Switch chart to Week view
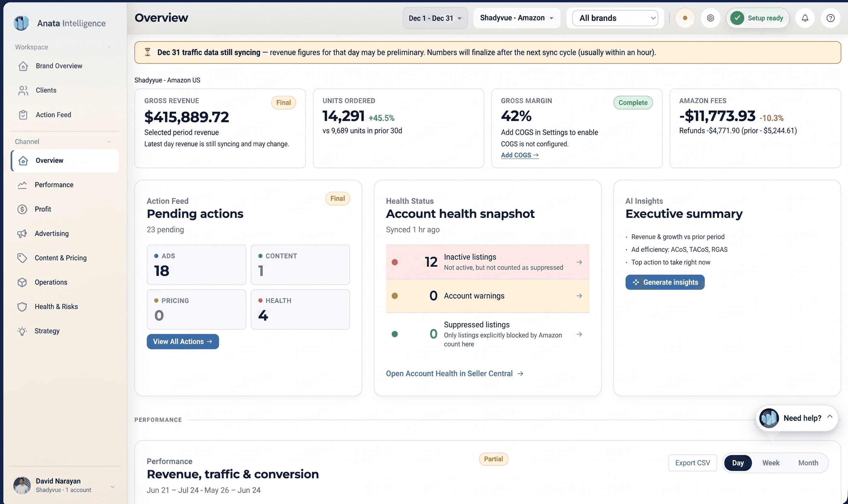Image resolution: width=848 pixels, height=504 pixels. [771, 463]
